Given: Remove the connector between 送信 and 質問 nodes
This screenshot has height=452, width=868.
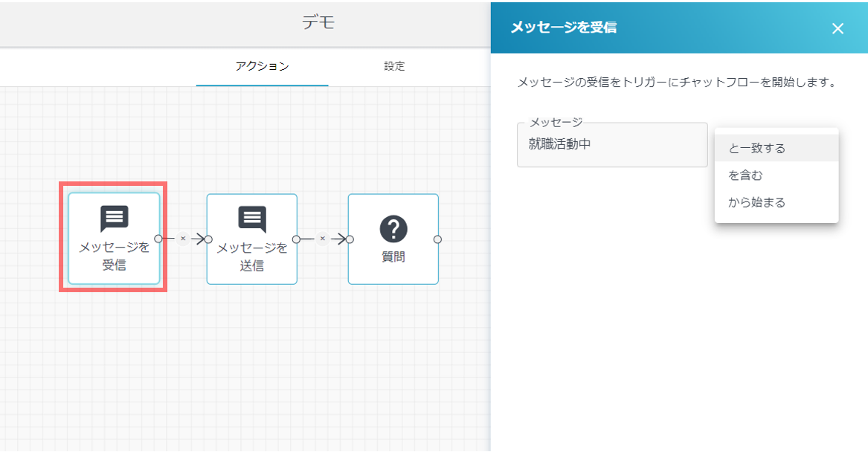Looking at the screenshot, I should 322,239.
